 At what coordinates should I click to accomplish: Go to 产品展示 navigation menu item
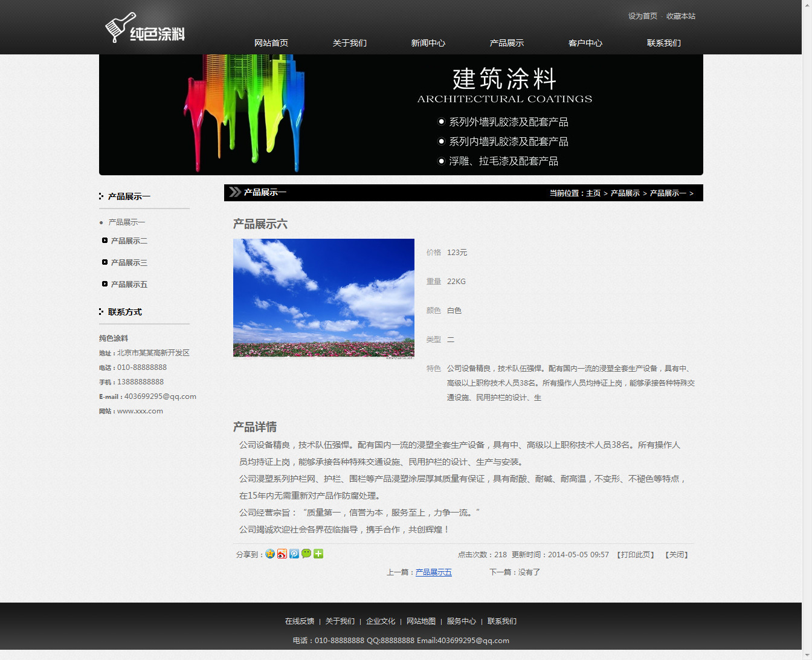point(507,43)
